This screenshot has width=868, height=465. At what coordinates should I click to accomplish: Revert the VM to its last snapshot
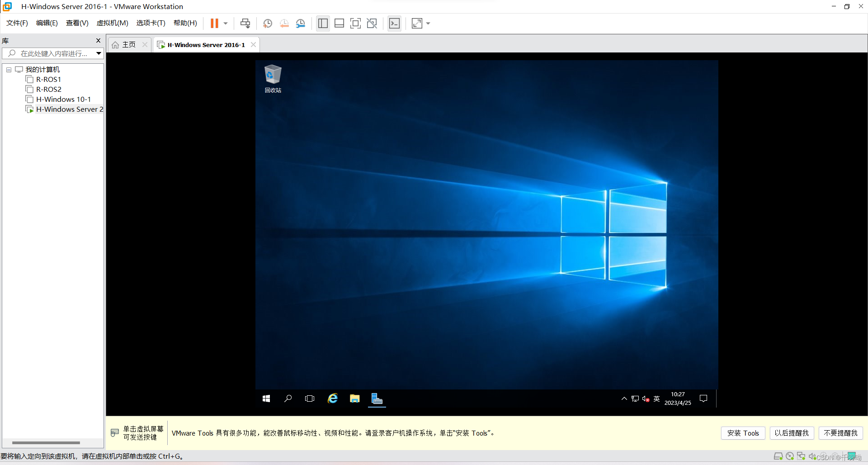click(284, 23)
